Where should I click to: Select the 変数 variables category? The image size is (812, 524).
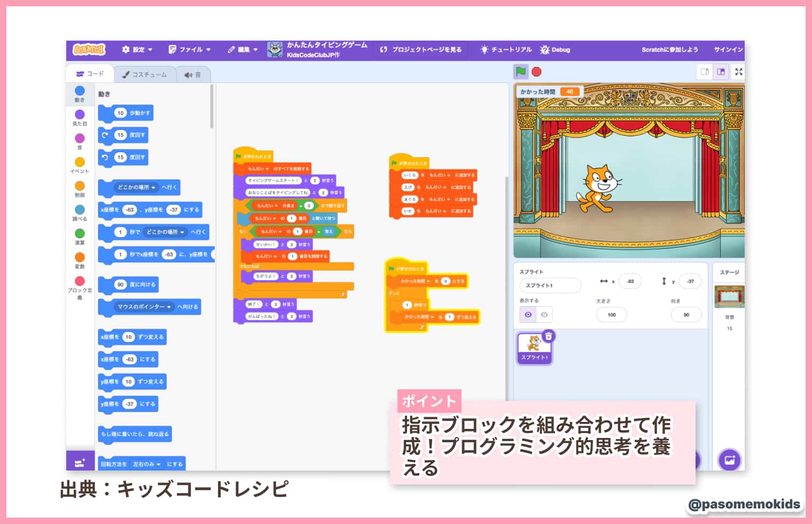80,260
